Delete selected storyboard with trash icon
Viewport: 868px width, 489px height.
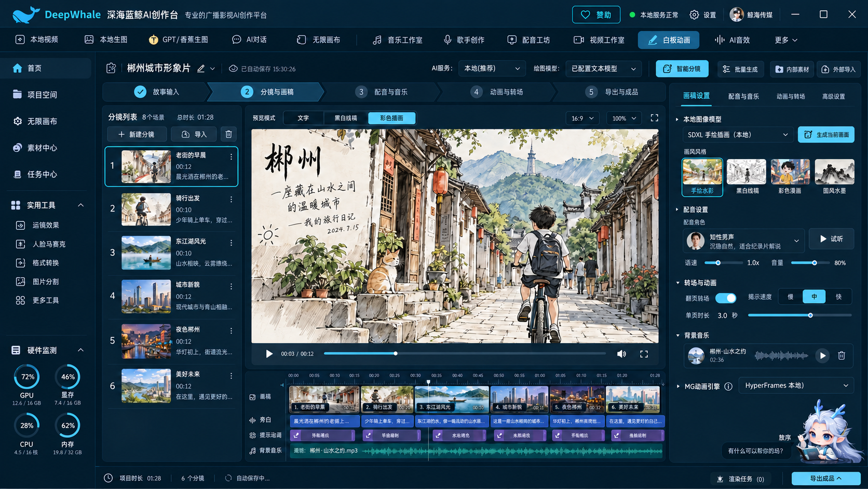tap(228, 134)
